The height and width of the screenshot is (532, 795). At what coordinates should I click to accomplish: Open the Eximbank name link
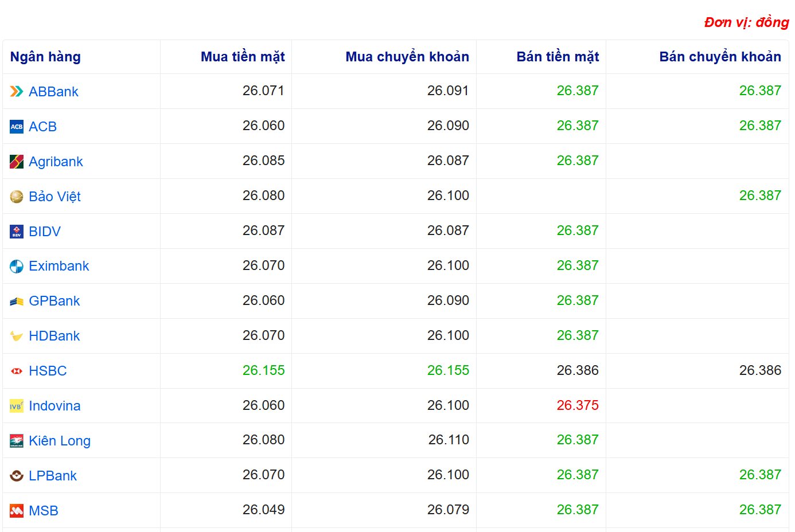click(59, 266)
